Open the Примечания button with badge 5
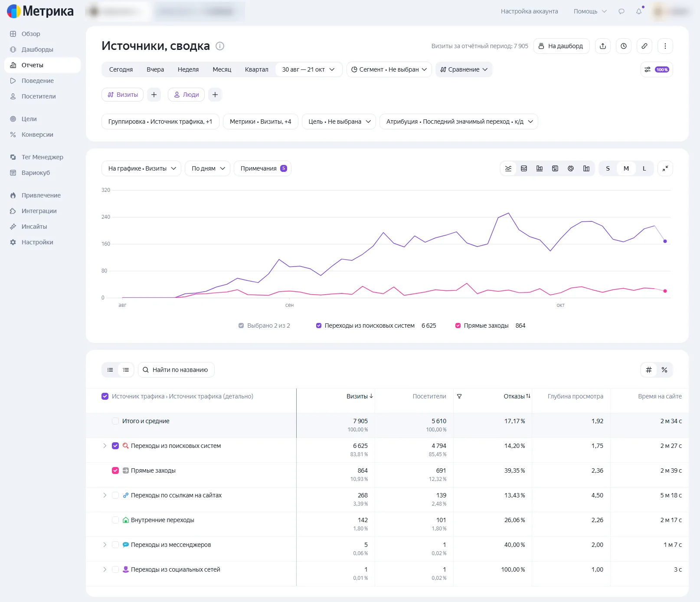The height and width of the screenshot is (602, 700). pos(263,168)
